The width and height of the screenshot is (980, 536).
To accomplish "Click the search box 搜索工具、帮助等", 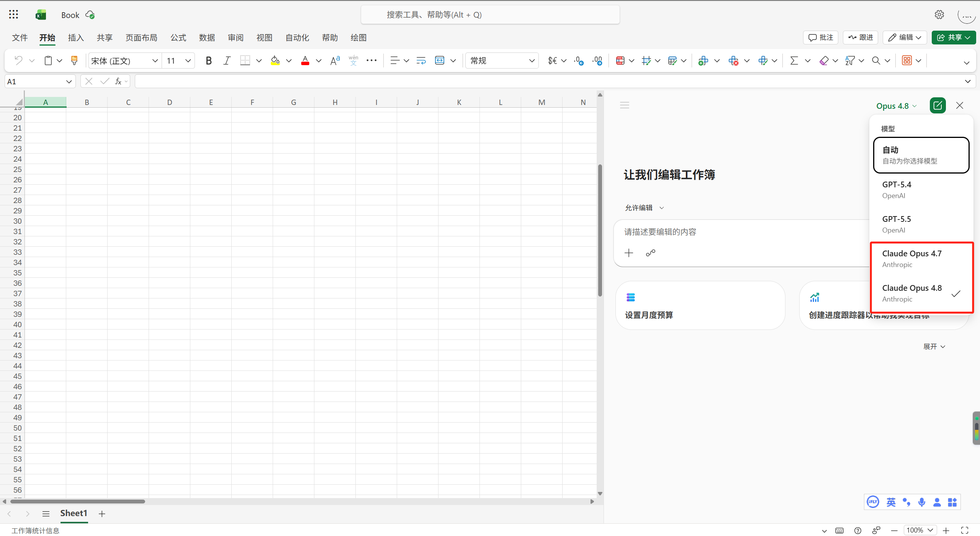I will point(490,15).
